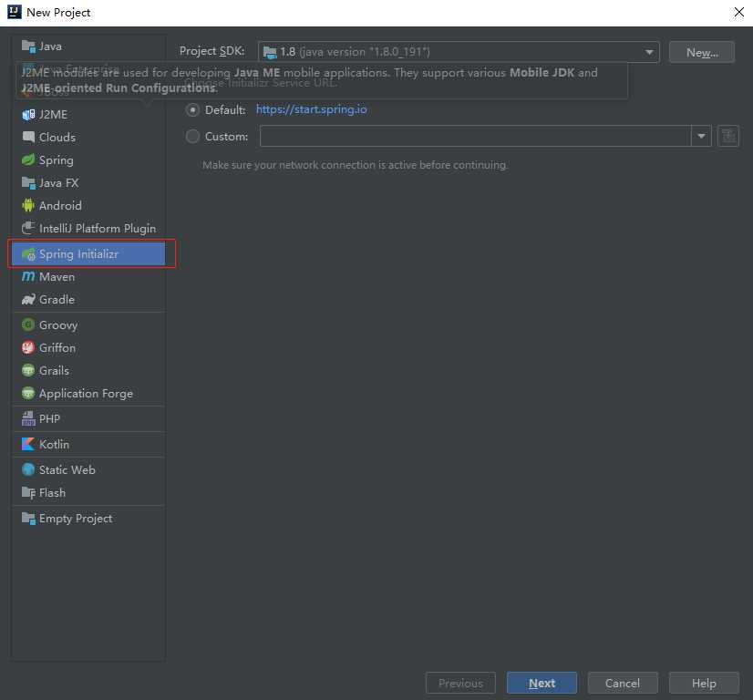
Task: Choose the Android robot icon
Action: (x=28, y=205)
